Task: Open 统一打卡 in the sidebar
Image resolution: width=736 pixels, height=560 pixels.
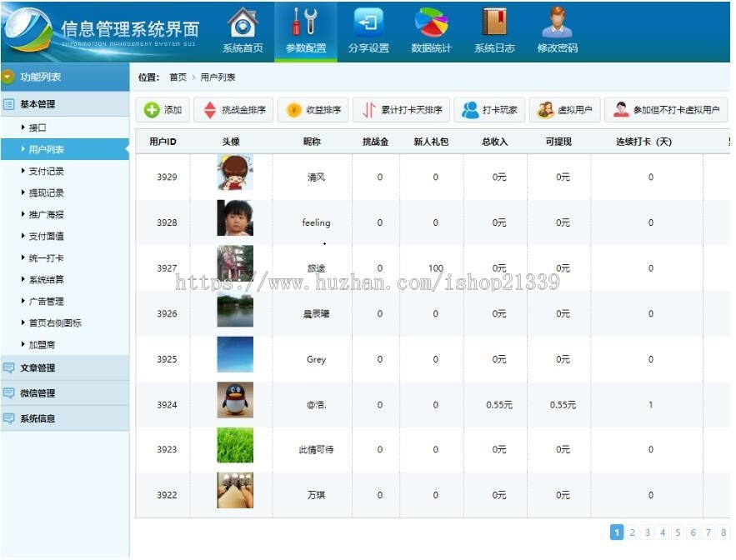Action: (x=46, y=257)
